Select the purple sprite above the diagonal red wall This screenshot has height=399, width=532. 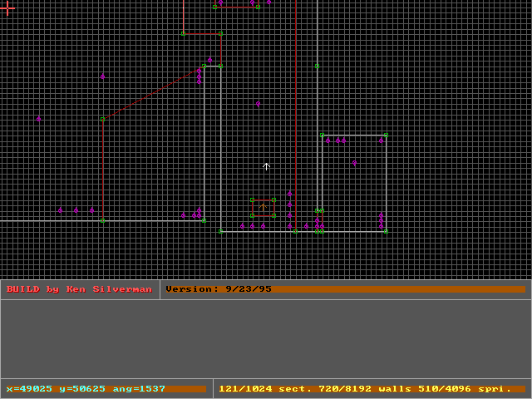[x=102, y=76]
